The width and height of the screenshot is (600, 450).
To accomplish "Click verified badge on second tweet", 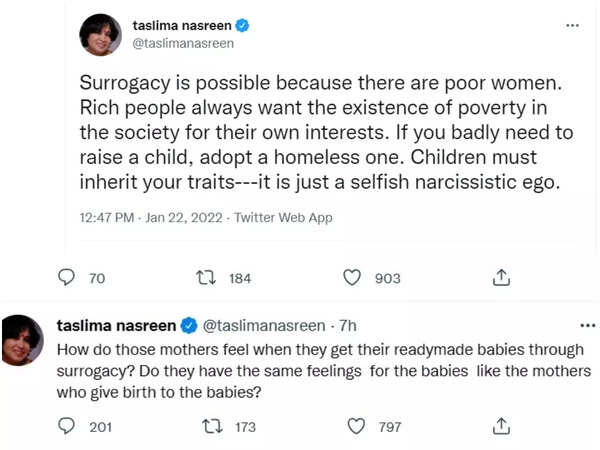I will 188,324.
